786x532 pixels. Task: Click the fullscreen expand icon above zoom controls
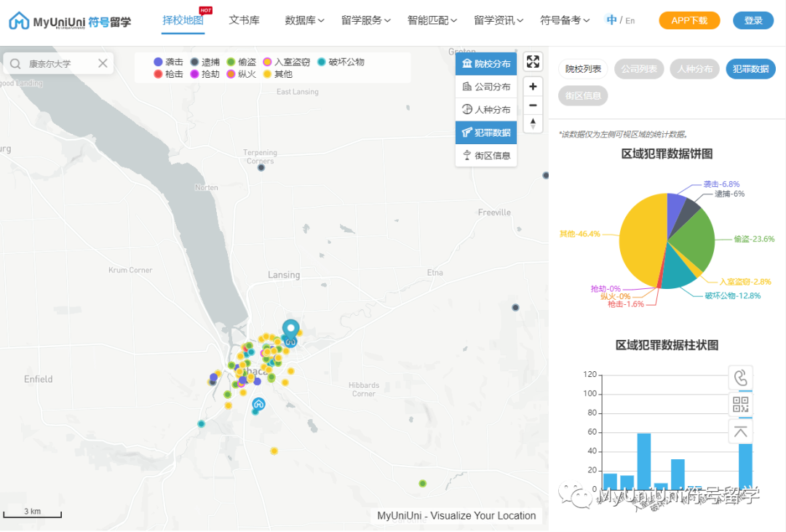(533, 62)
